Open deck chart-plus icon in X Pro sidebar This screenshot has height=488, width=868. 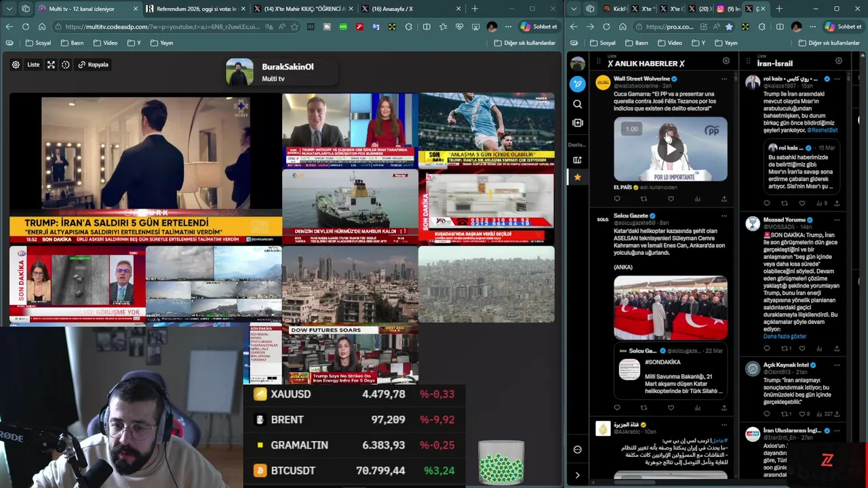(577, 159)
